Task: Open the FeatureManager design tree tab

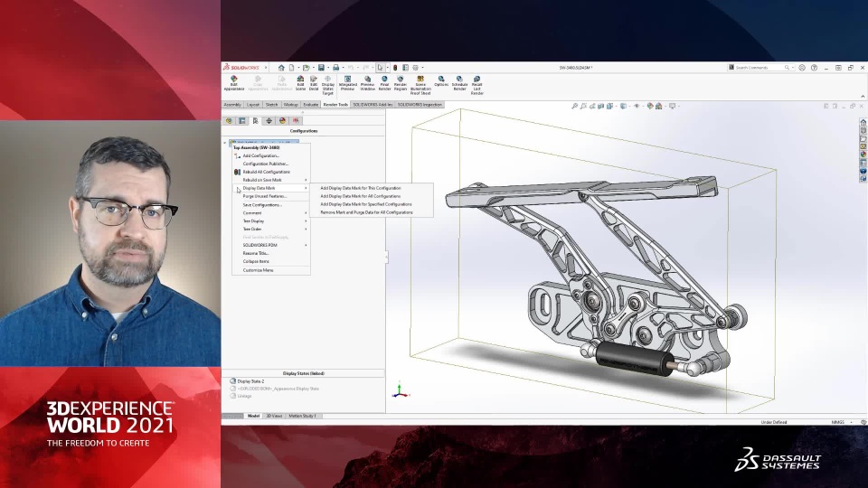Action: click(229, 120)
